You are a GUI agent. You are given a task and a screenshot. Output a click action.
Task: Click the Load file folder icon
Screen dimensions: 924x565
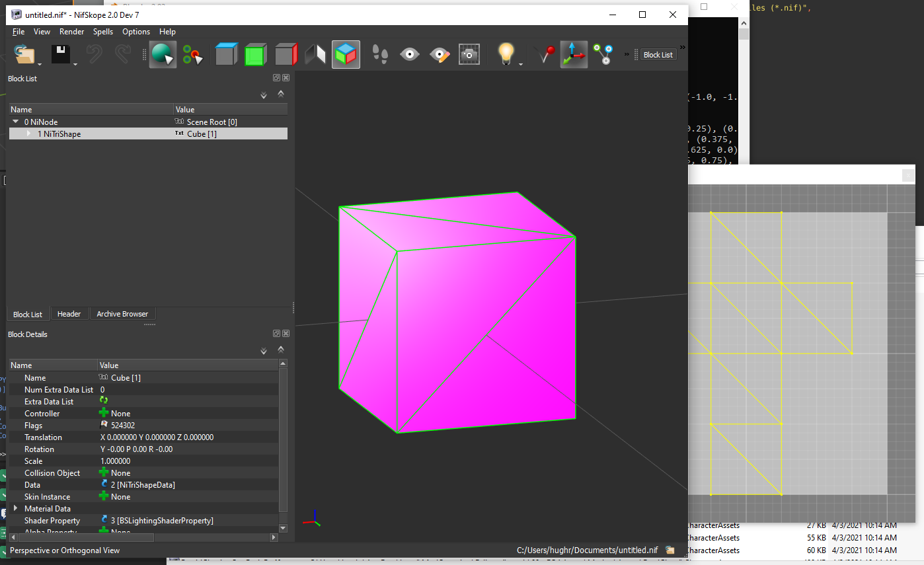pos(25,55)
